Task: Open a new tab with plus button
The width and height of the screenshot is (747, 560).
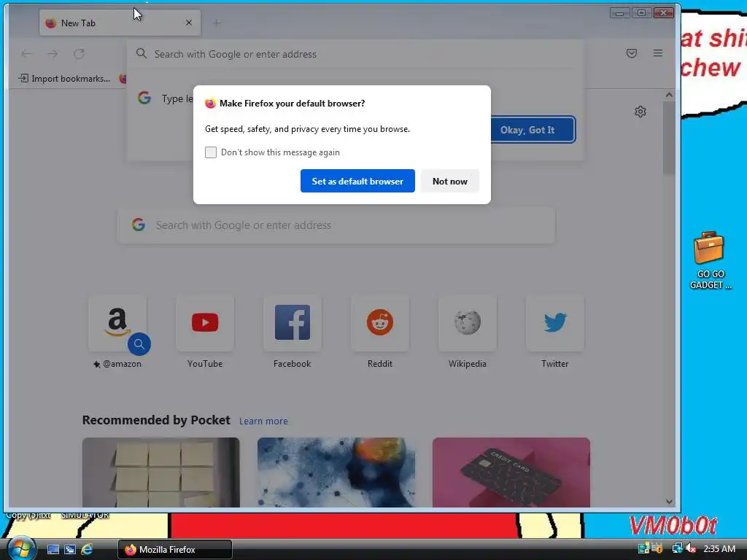Action: tap(216, 23)
